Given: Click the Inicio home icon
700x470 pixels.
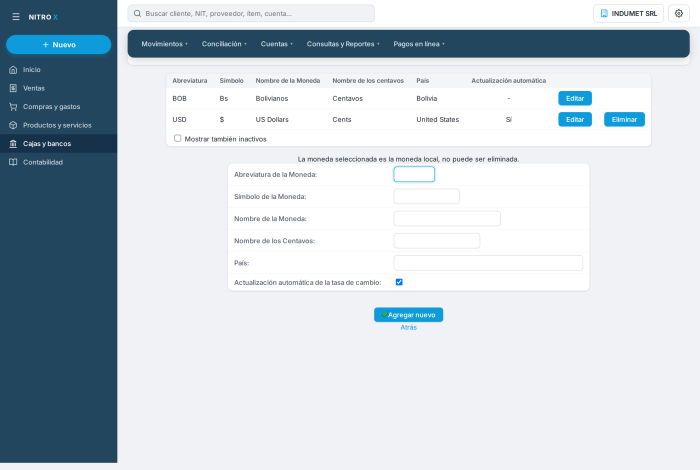Looking at the screenshot, I should tap(13, 70).
